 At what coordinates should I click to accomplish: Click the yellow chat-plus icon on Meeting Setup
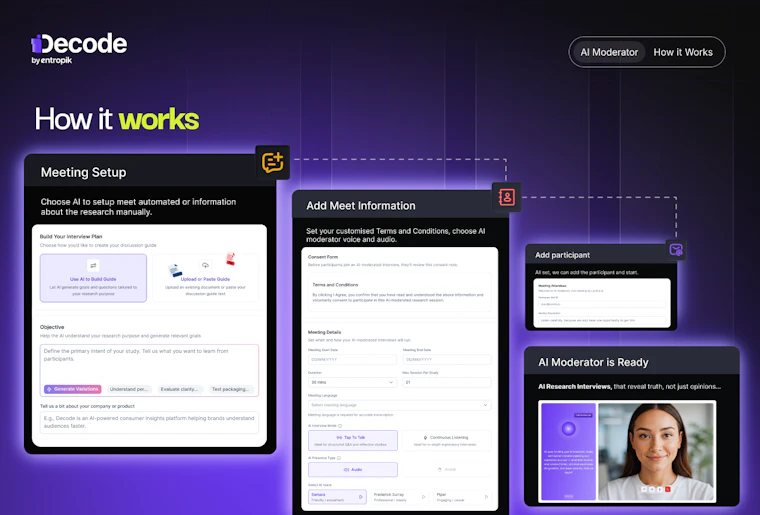[272, 162]
